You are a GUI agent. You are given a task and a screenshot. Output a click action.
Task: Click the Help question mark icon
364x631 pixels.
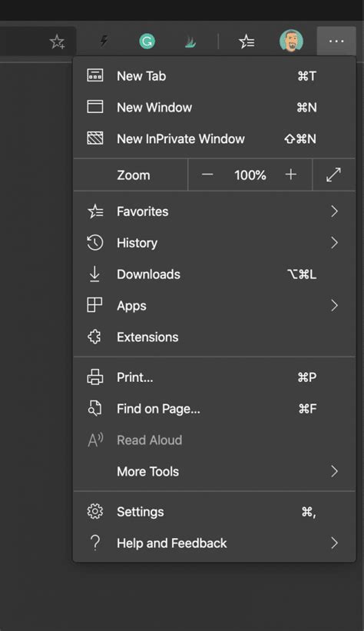pos(95,543)
